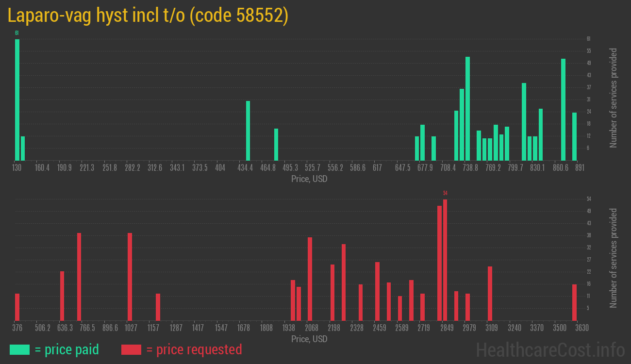Select the tall green bar near 860.6
Screen dimensions: 631x364
point(563,109)
